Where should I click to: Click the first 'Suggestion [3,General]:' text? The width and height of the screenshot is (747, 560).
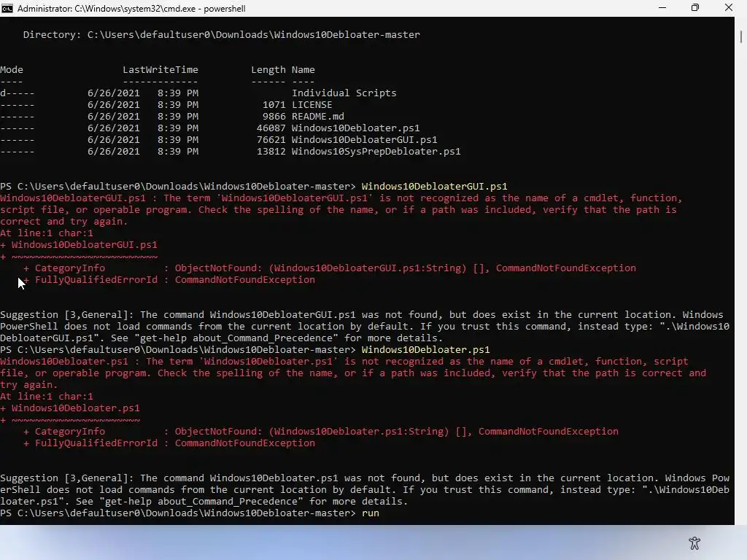click(x=67, y=315)
